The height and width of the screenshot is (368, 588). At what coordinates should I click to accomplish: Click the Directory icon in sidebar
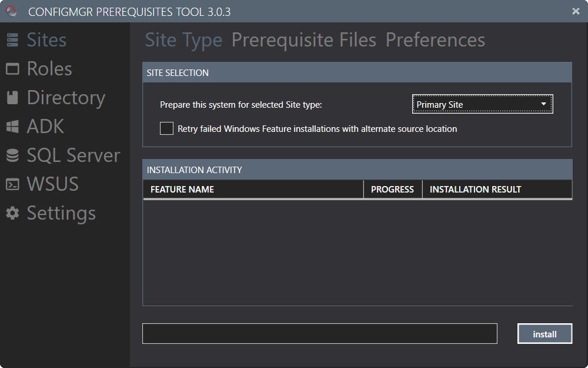tap(13, 97)
